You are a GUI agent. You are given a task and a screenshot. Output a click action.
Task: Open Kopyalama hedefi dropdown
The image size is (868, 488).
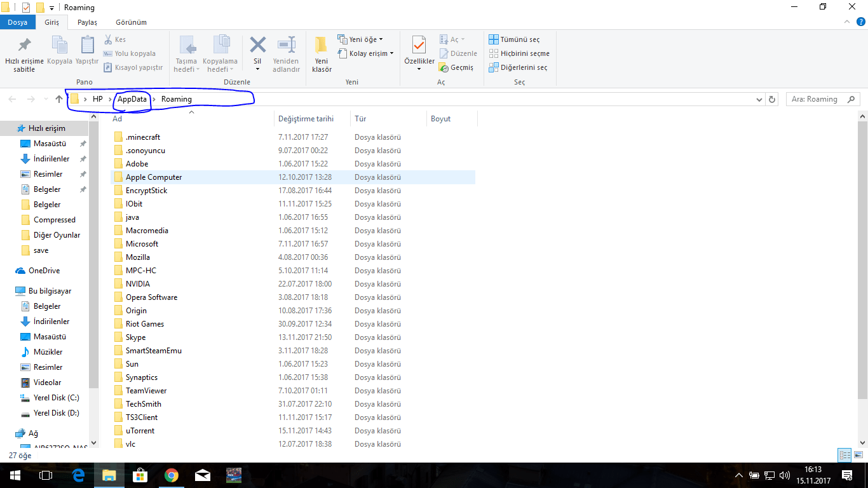click(x=220, y=65)
